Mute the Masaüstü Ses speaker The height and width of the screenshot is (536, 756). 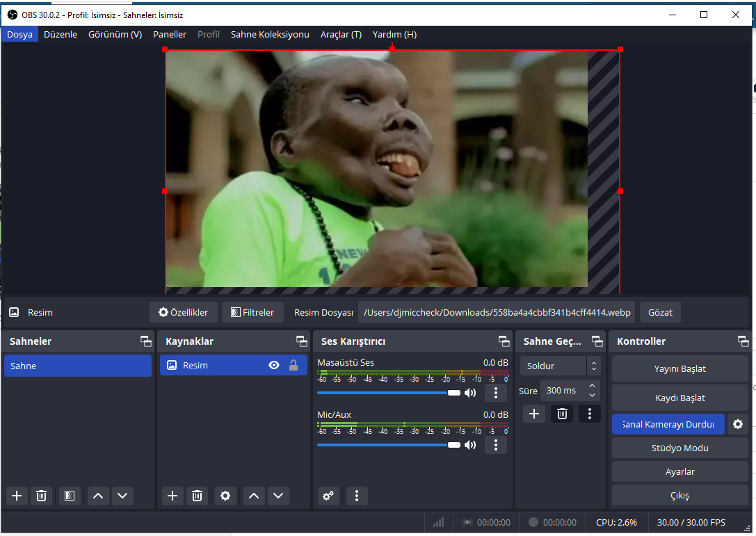(x=471, y=393)
